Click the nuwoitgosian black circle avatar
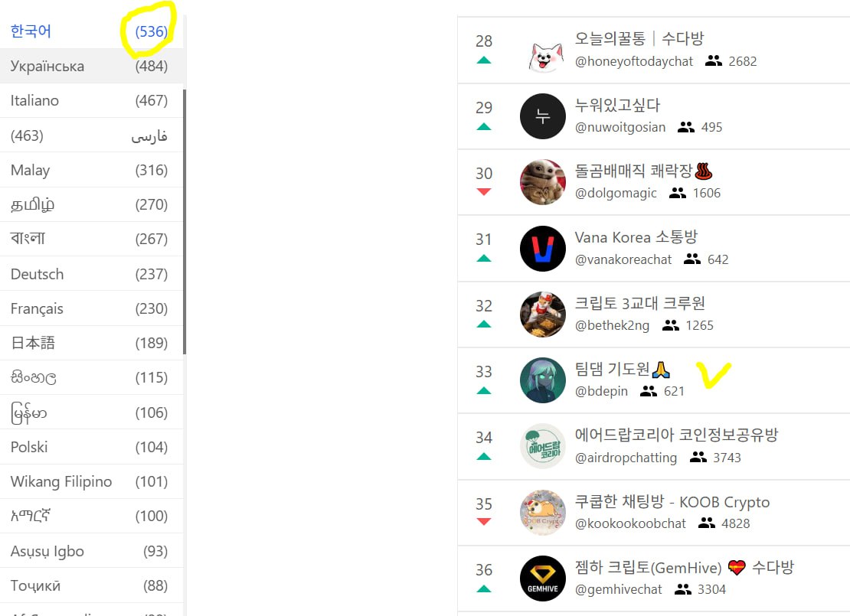Viewport: 850px width, 616px height. coord(543,116)
